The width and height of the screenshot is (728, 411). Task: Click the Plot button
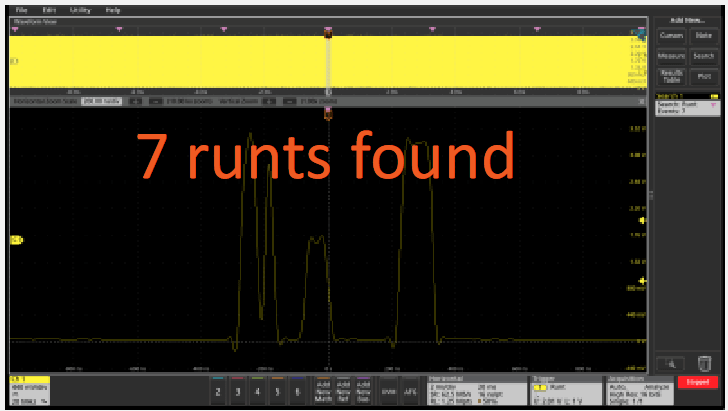704,77
